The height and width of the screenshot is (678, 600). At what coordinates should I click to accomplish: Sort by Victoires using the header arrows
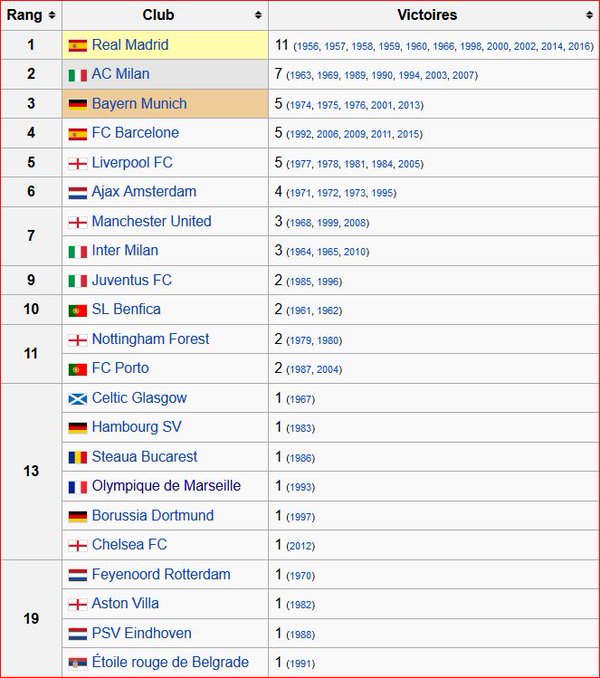coord(586,16)
